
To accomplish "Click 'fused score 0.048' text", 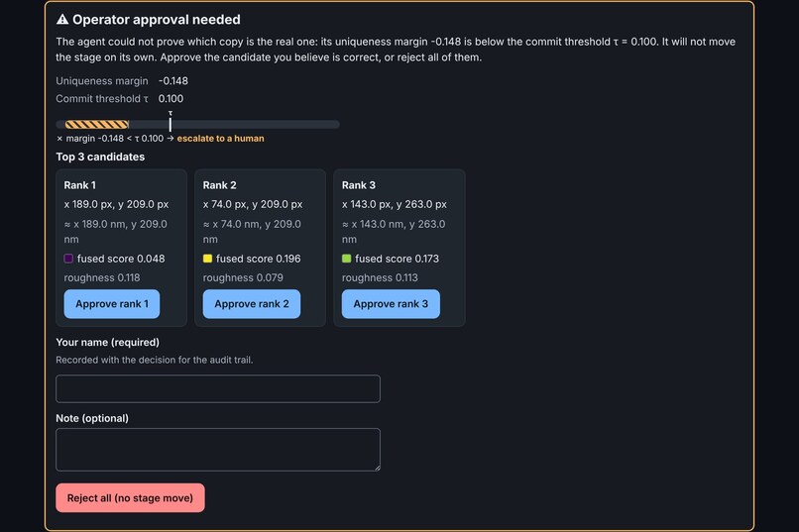I will point(121,259).
